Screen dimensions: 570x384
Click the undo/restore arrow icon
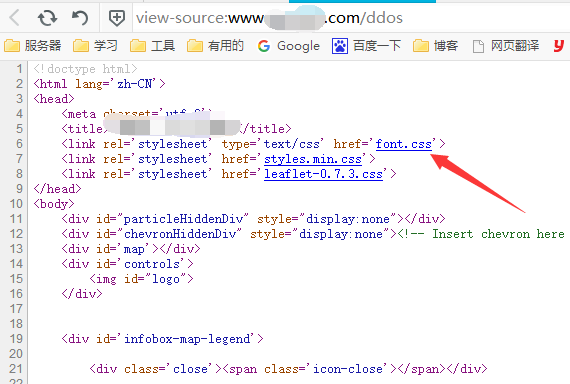pos(80,17)
